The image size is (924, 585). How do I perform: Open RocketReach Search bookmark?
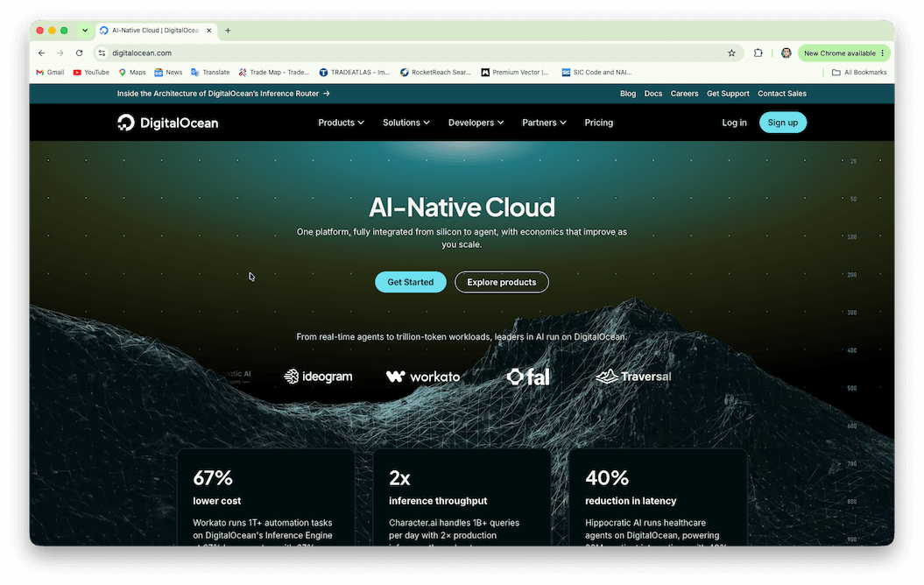coord(435,73)
